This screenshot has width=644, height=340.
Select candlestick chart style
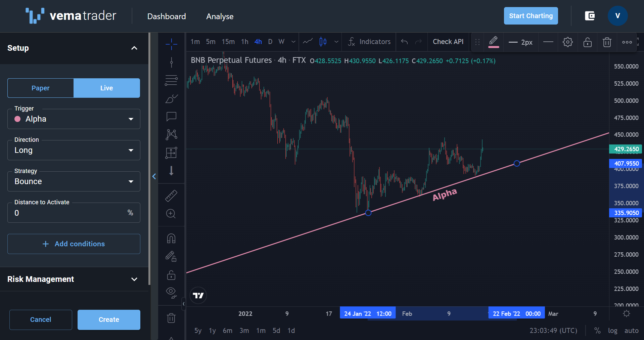pyautogui.click(x=323, y=42)
